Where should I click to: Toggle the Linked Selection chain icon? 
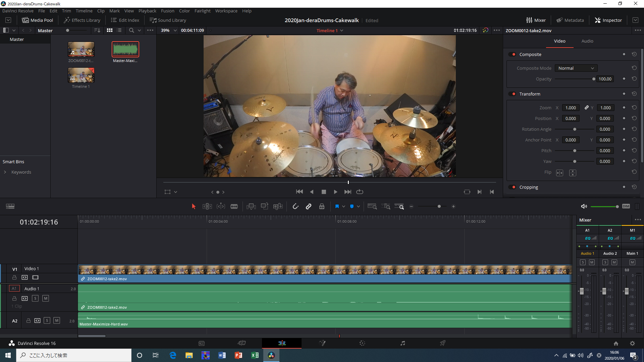point(309,206)
